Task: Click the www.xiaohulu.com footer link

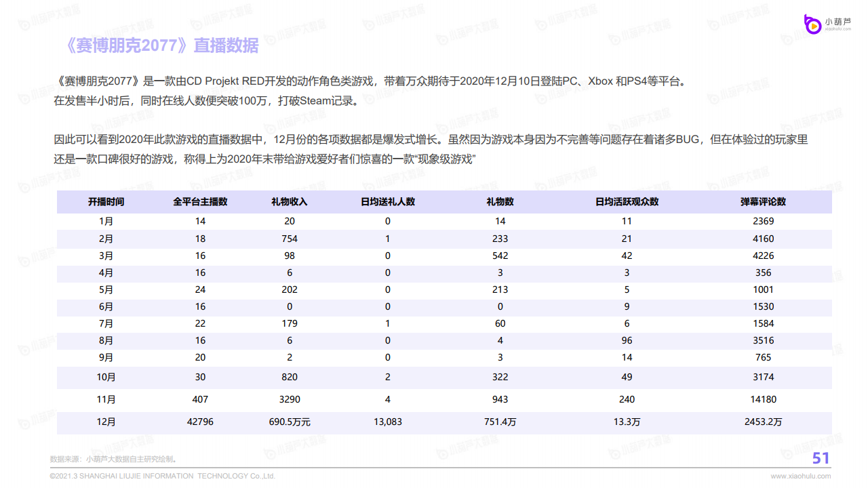Action: coord(800,476)
